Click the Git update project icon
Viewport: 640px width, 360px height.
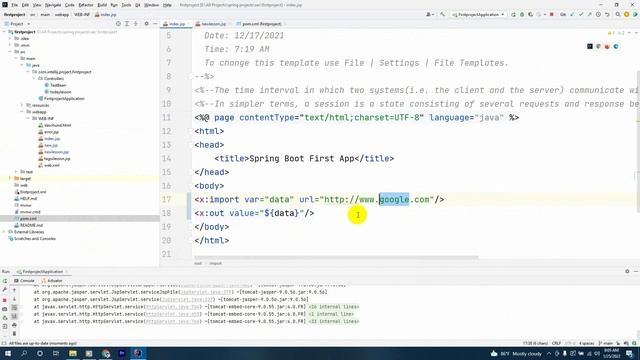point(572,14)
